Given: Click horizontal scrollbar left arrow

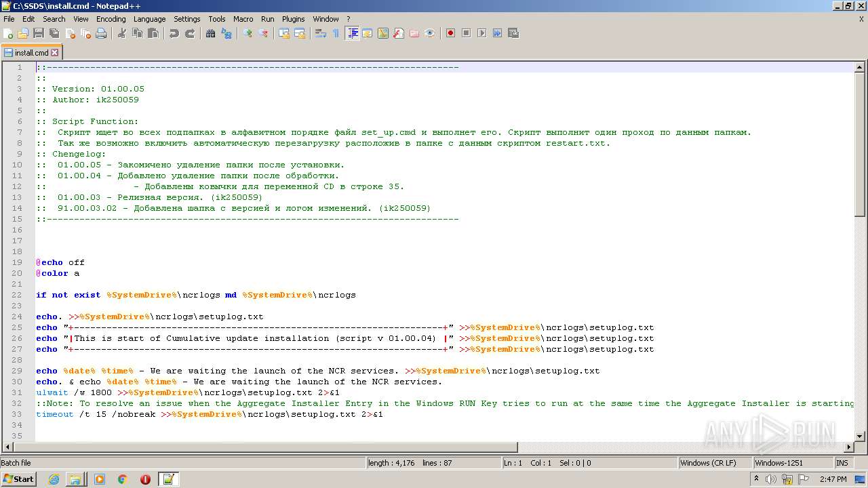Looking at the screenshot, I should click(x=7, y=447).
